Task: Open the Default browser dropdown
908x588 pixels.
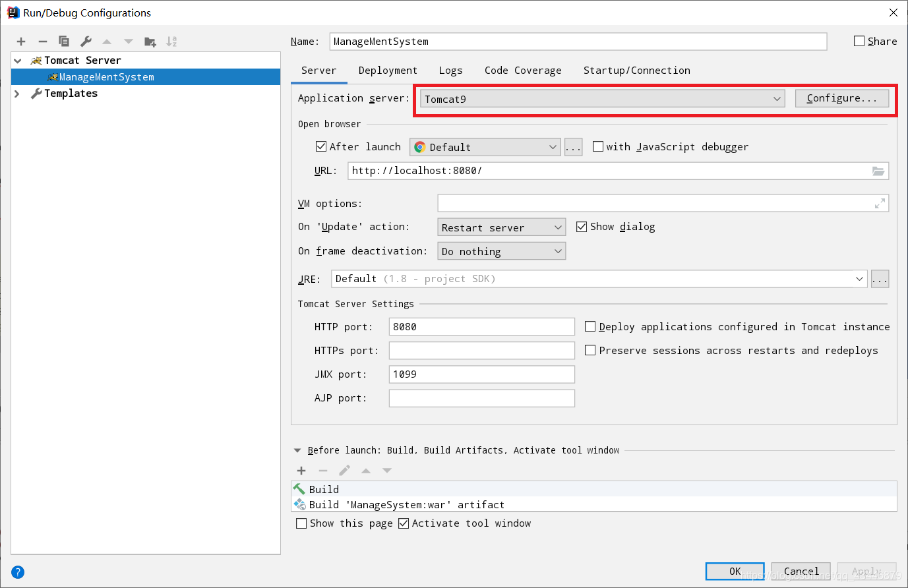Action: (485, 147)
